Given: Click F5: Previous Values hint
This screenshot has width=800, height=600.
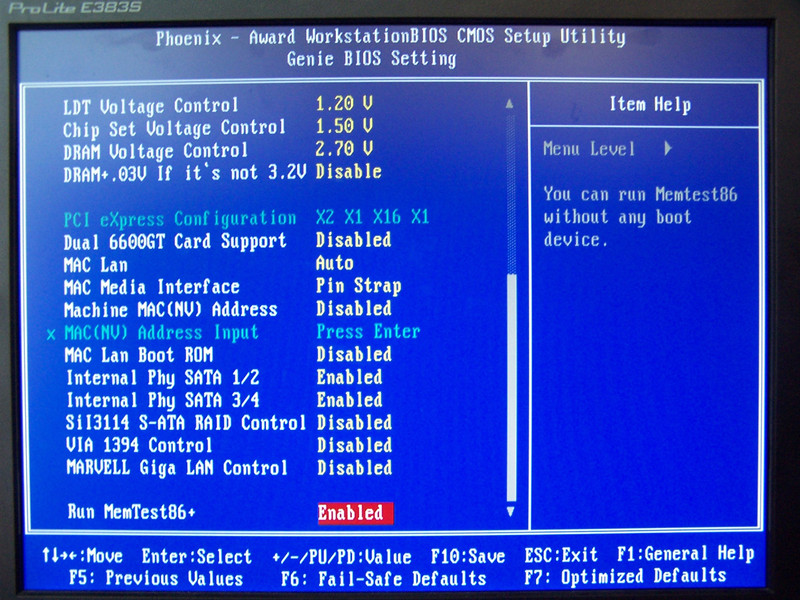Looking at the screenshot, I should tap(156, 579).
